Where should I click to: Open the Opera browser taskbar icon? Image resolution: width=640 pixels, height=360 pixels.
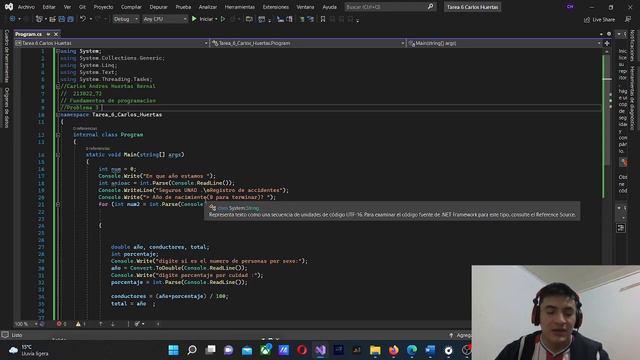point(302,350)
